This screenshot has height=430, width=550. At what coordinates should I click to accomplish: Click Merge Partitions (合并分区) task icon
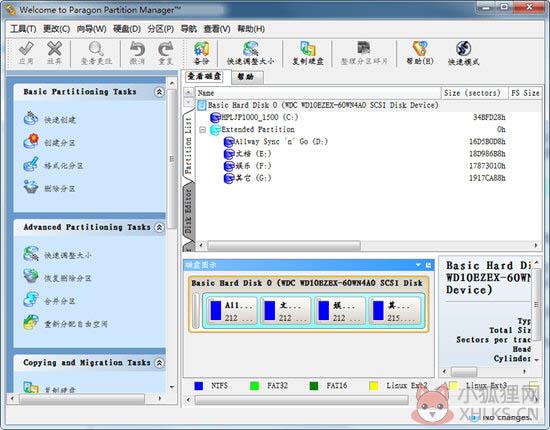click(x=31, y=299)
